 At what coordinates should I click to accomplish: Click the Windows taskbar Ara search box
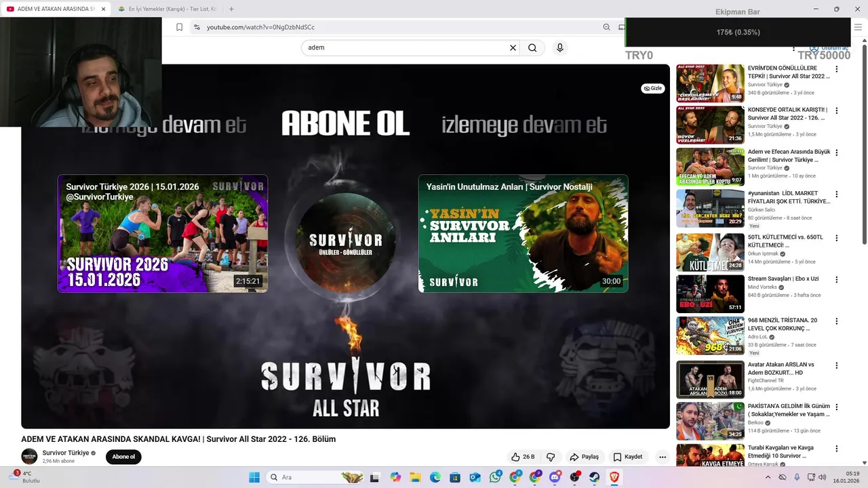point(316,477)
